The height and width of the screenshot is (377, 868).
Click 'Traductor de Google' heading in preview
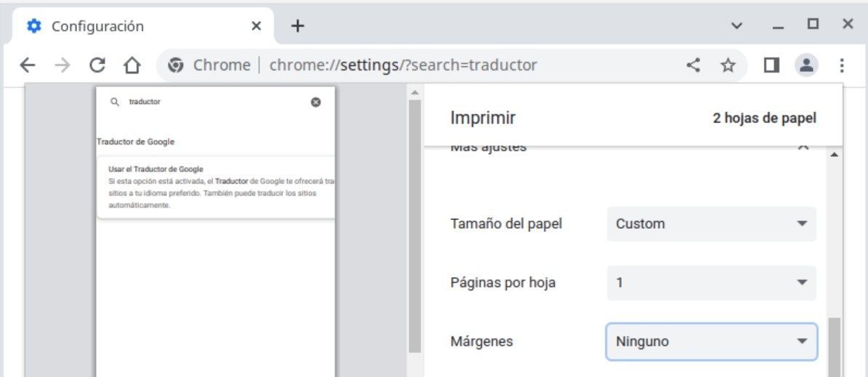(136, 142)
